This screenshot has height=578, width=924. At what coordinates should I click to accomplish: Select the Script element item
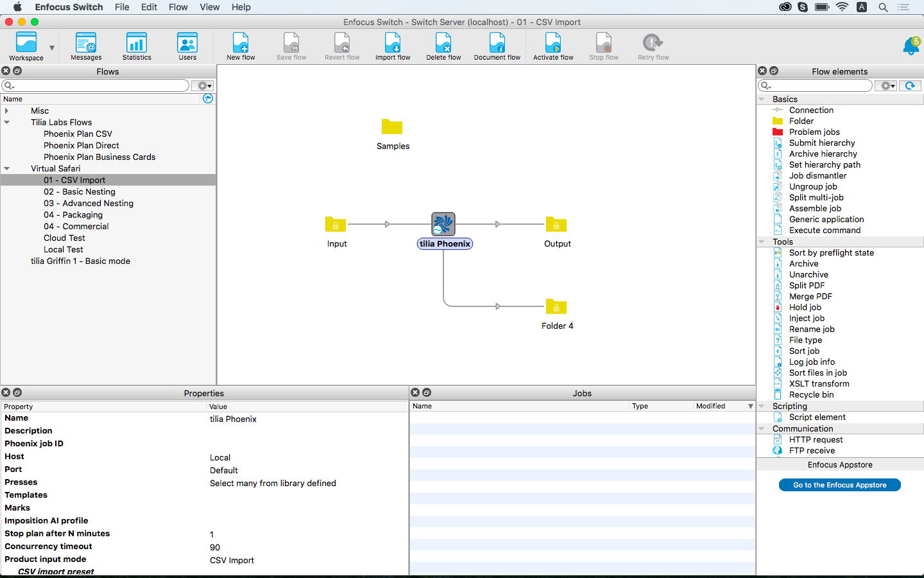817,417
